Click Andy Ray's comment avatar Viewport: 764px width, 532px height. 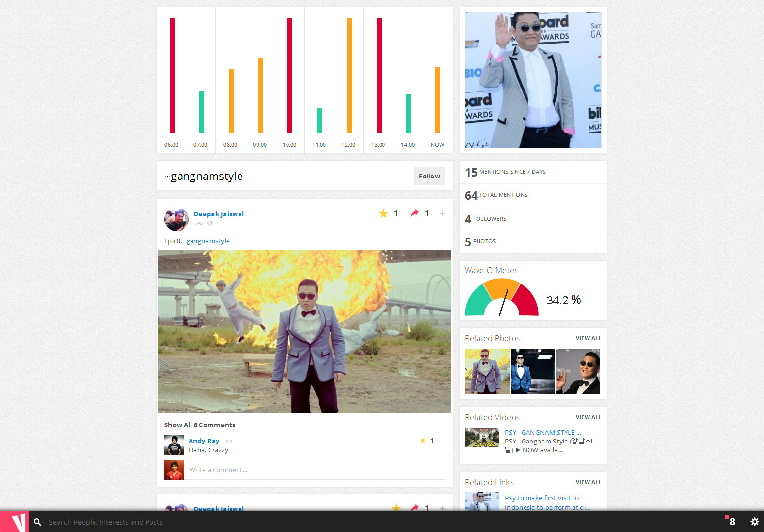(174, 445)
